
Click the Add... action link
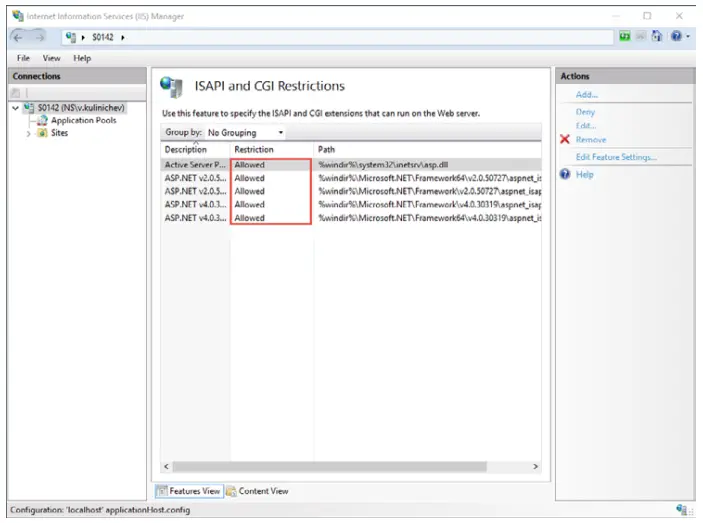[587, 95]
